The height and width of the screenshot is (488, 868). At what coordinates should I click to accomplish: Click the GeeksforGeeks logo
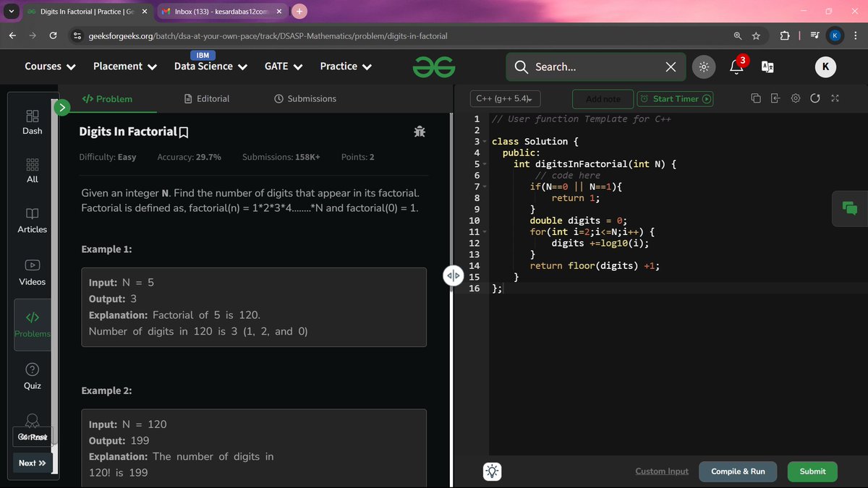(x=434, y=67)
